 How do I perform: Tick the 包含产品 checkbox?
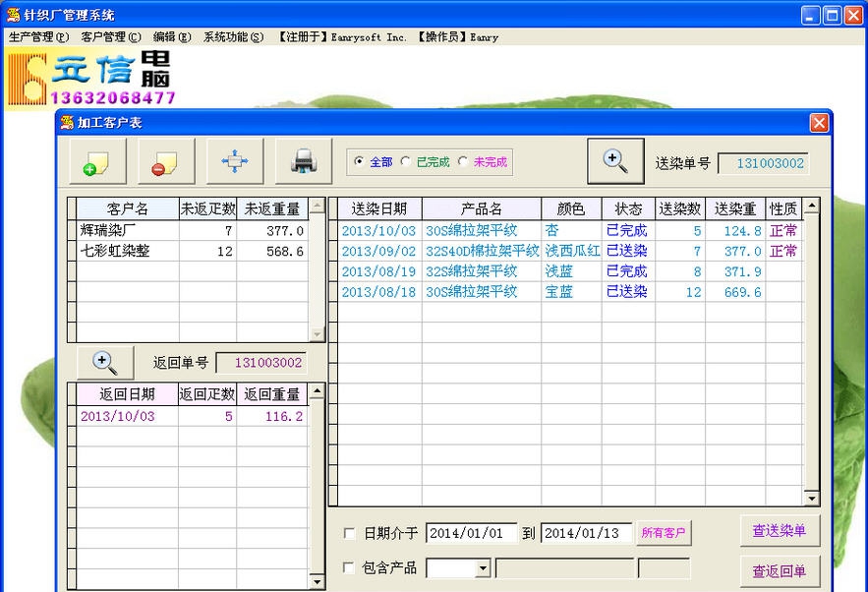tap(350, 567)
